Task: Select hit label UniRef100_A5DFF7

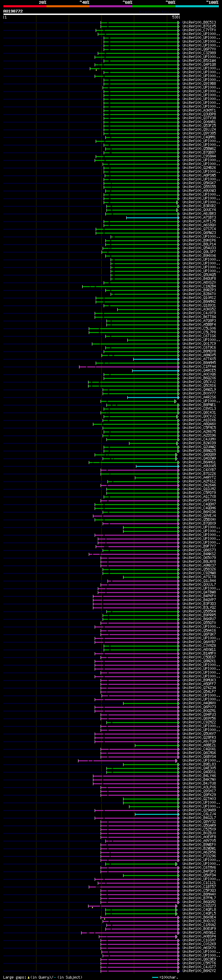Action: click(199, 684)
